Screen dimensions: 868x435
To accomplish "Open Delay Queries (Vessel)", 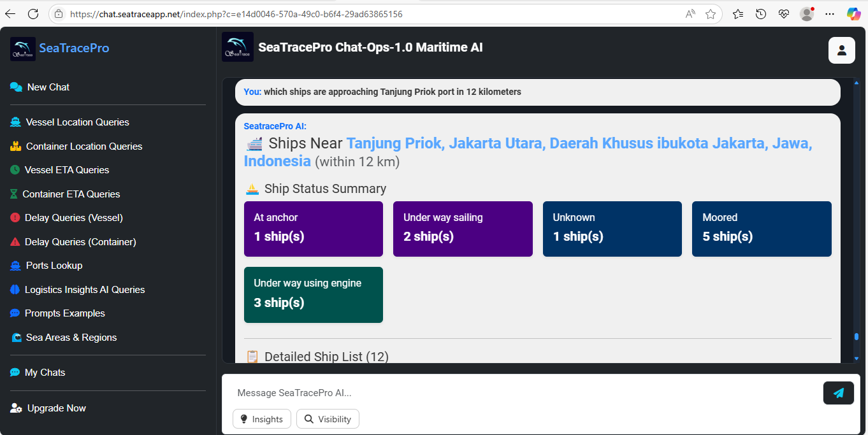I will [x=66, y=218].
